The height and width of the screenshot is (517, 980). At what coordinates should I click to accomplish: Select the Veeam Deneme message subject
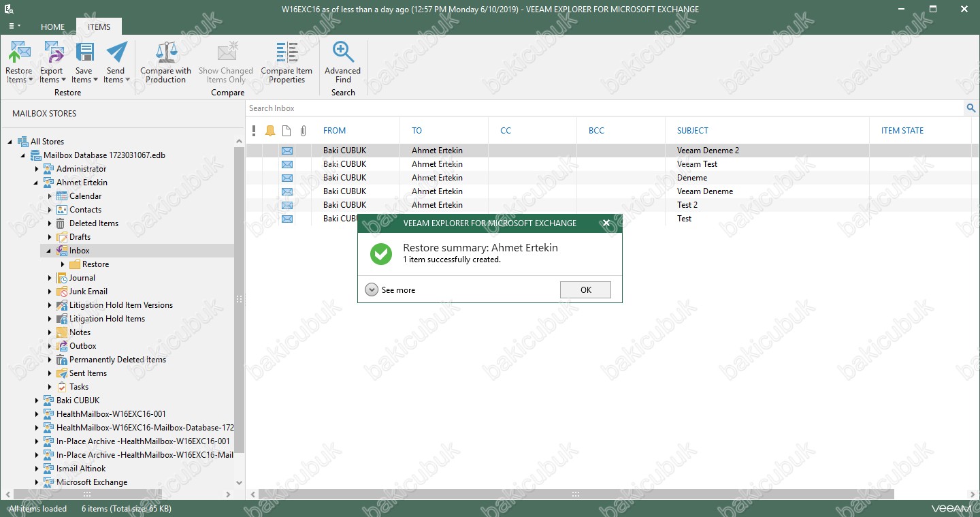point(705,191)
